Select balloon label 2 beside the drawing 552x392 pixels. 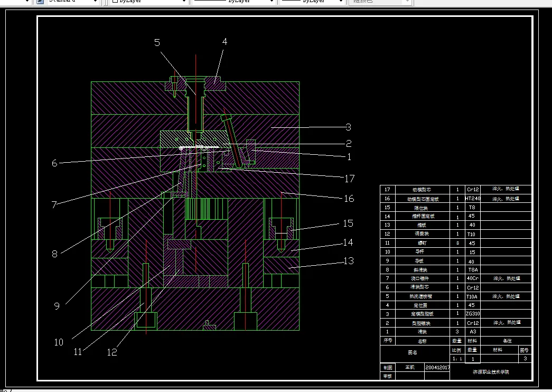tap(349, 143)
